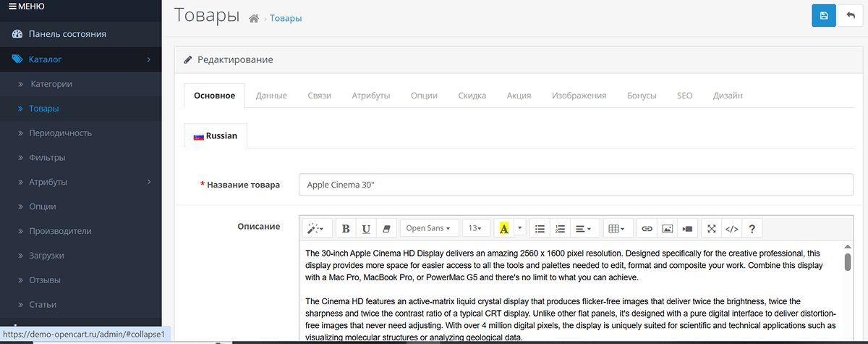This screenshot has height=344, width=868.
Task: Click the Товары breadcrumb link
Action: [286, 18]
